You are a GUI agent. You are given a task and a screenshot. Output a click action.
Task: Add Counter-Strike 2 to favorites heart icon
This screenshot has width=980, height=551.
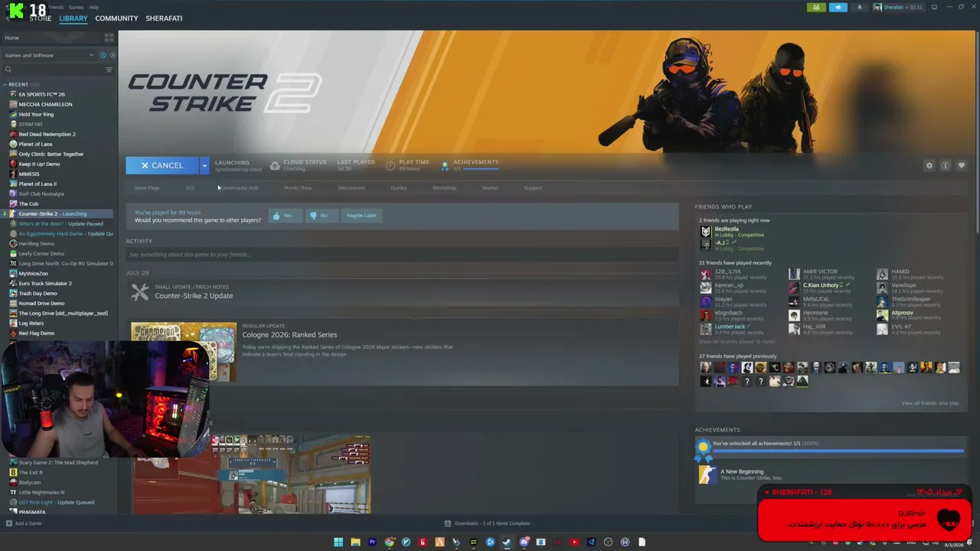[962, 165]
